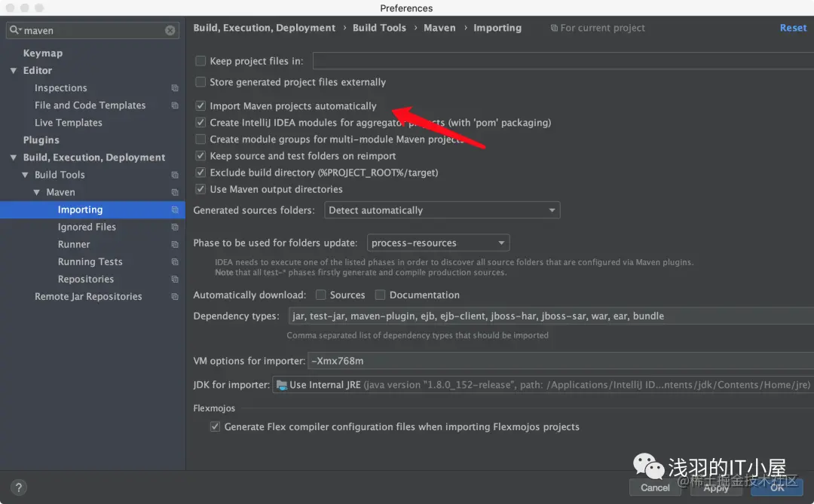Click Maven in the breadcrumb
This screenshot has height=504, width=814.
[x=439, y=28]
